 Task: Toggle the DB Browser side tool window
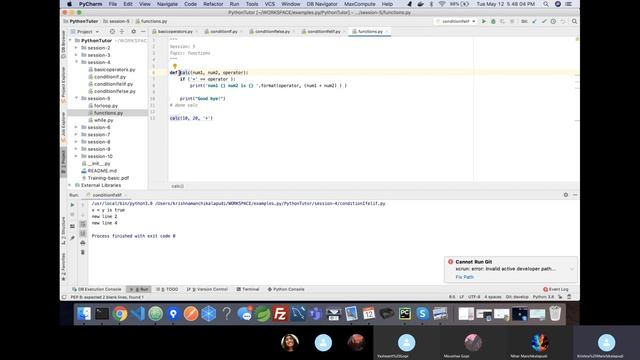(63, 44)
